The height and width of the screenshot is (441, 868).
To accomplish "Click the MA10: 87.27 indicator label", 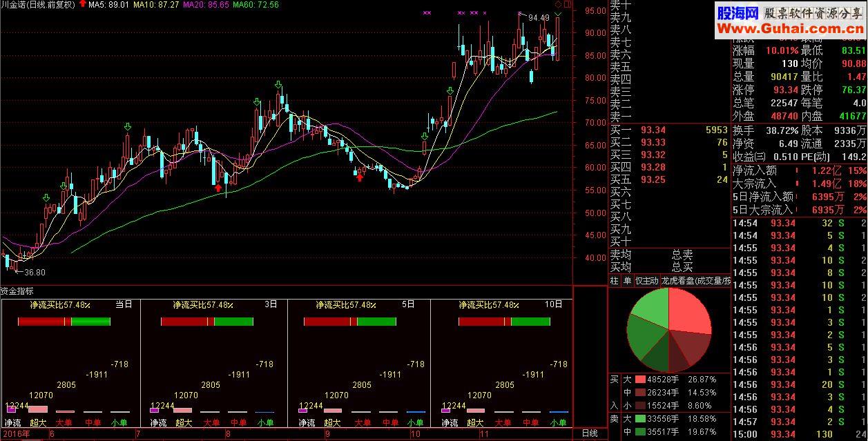I will (x=155, y=5).
